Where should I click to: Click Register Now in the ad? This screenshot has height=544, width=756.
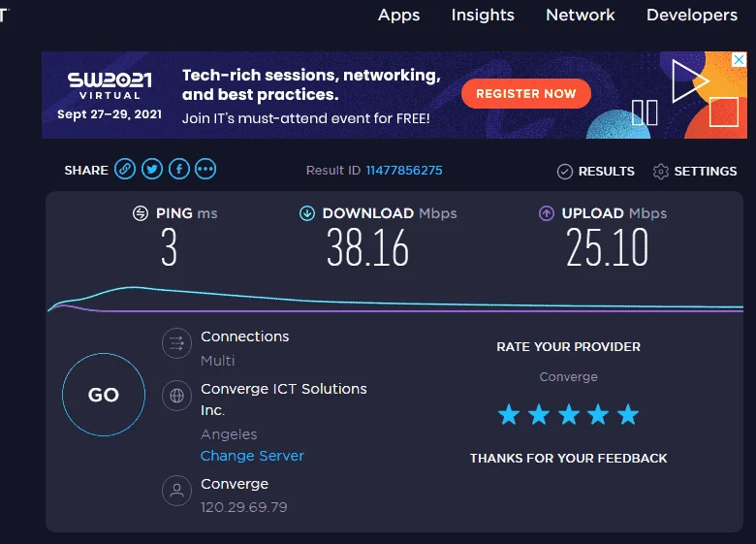(526, 93)
